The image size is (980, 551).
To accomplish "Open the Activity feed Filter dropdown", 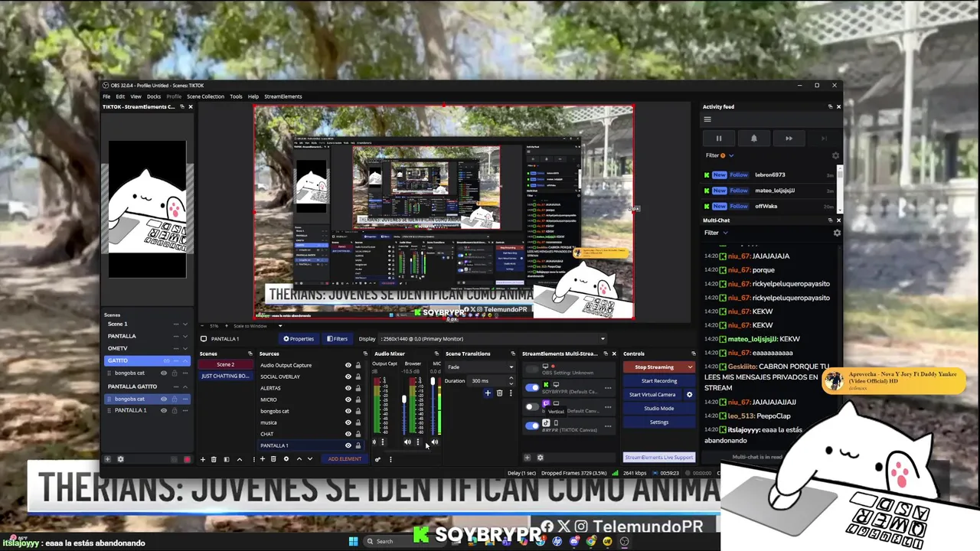I will point(720,155).
